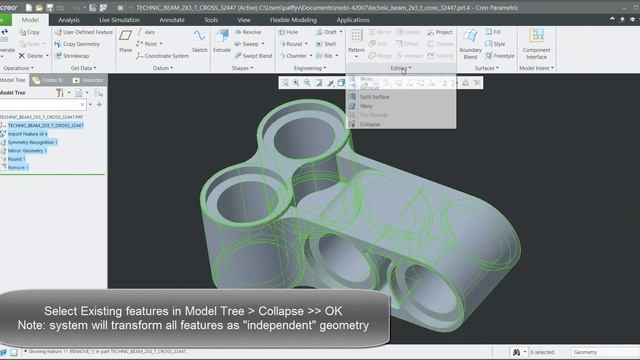
Task: Select the Axis datum tool
Action: click(145, 32)
